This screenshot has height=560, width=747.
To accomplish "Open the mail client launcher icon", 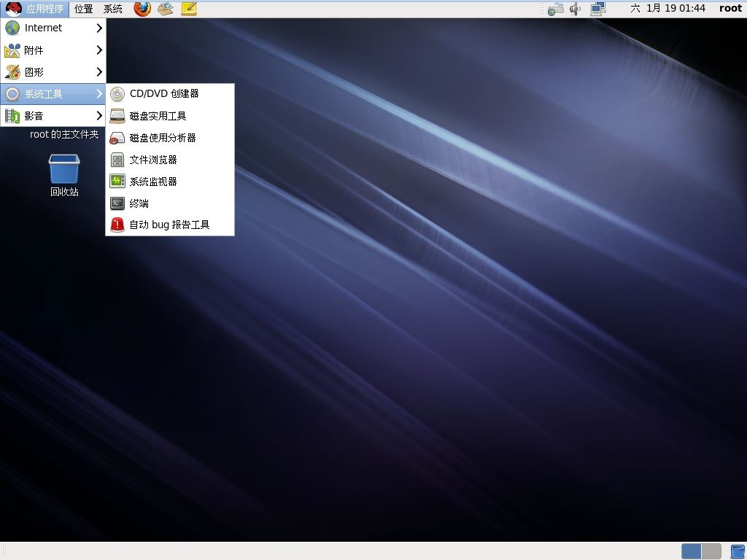I will 166,9.
